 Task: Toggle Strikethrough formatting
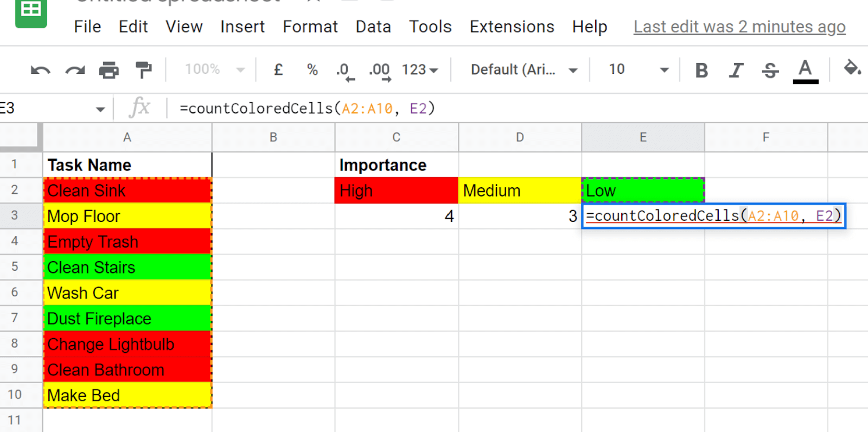pos(770,70)
